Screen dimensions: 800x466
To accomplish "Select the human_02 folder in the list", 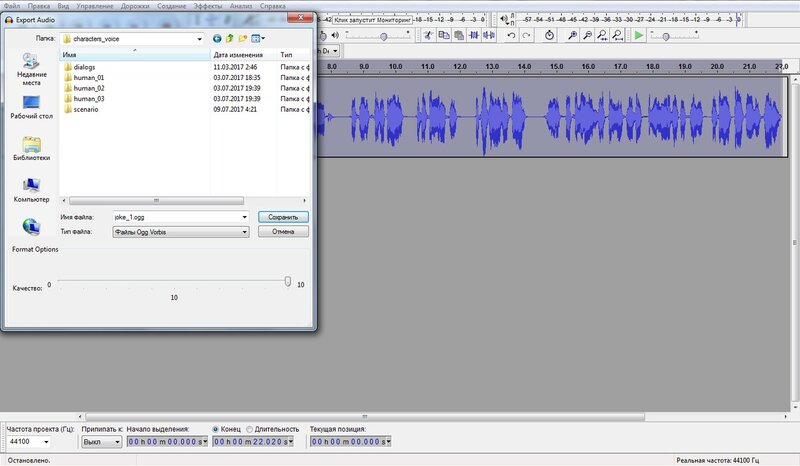I will tap(88, 88).
